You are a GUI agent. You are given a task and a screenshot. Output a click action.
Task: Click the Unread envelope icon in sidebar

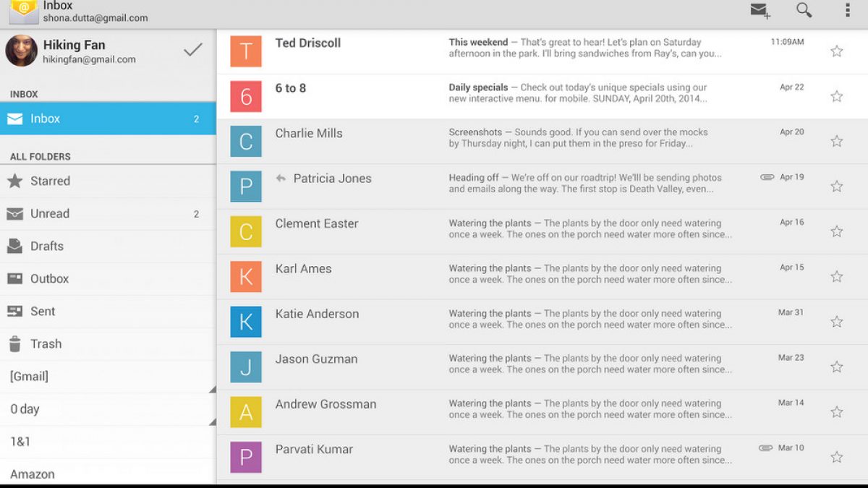(x=14, y=214)
